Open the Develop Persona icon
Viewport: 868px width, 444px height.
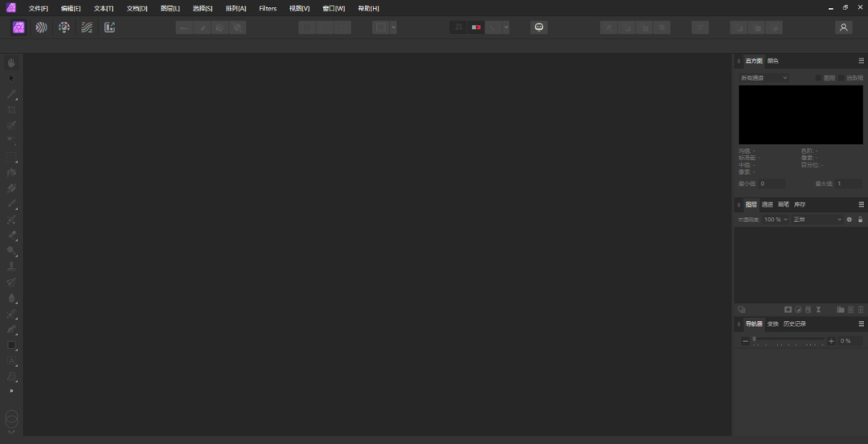(x=63, y=27)
